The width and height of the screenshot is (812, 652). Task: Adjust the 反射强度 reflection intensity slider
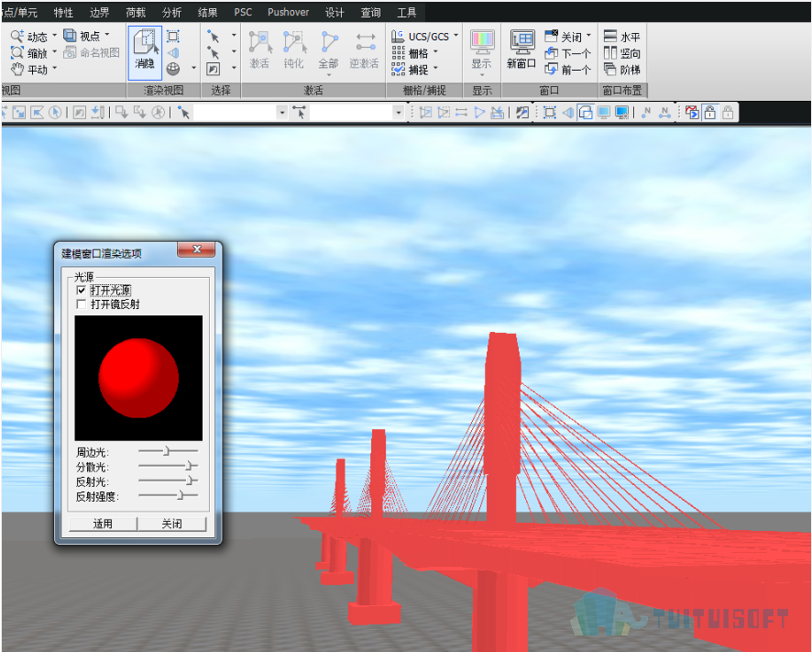pos(180,495)
